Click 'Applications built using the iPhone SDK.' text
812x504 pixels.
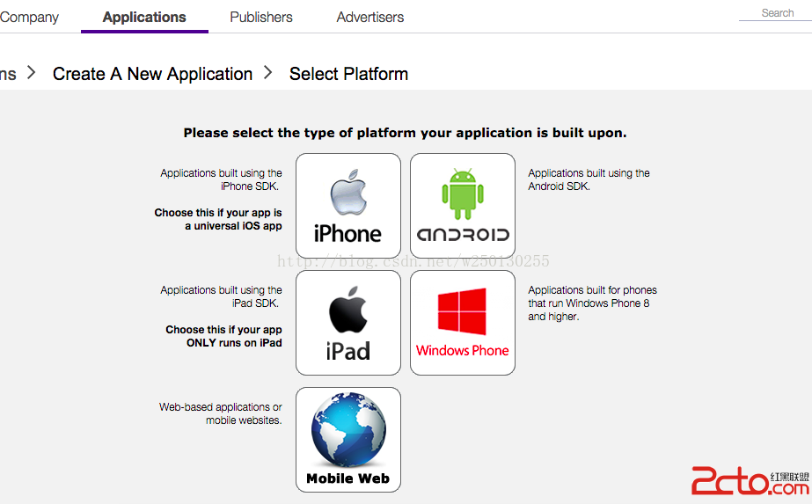(x=221, y=179)
